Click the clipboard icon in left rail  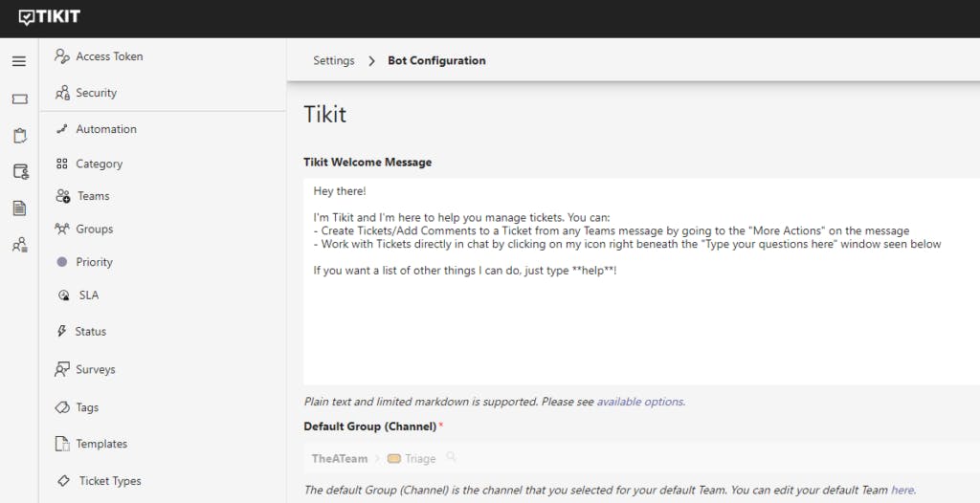pos(19,136)
